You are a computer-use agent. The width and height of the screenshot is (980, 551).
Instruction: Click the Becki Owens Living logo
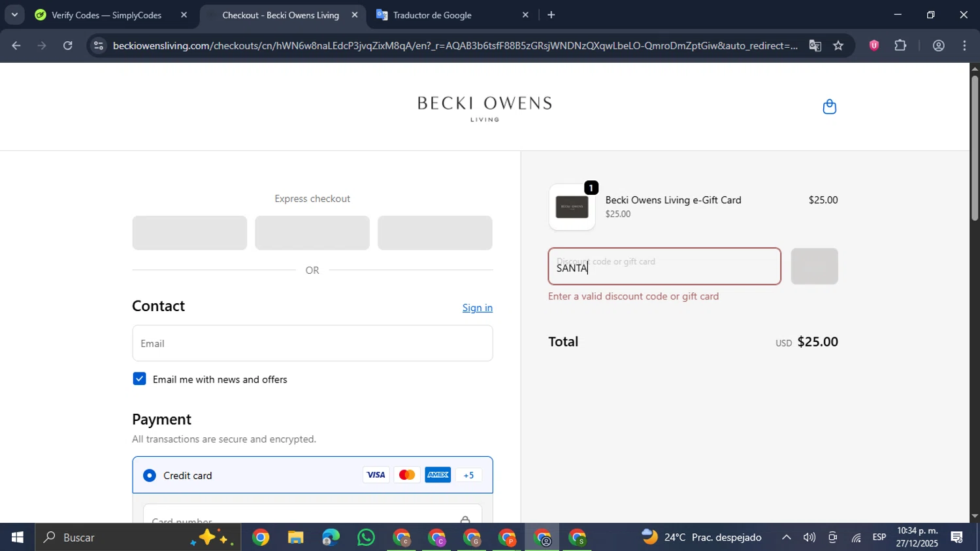tap(485, 109)
